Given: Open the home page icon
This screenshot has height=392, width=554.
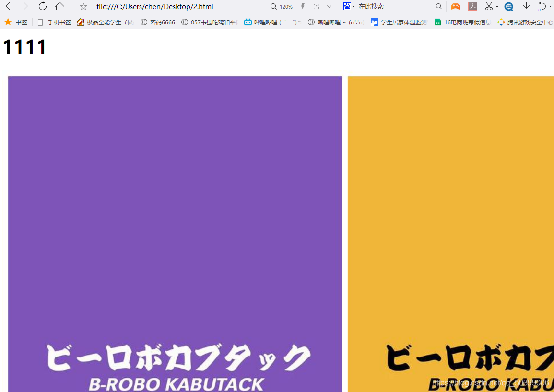Looking at the screenshot, I should tap(59, 6).
